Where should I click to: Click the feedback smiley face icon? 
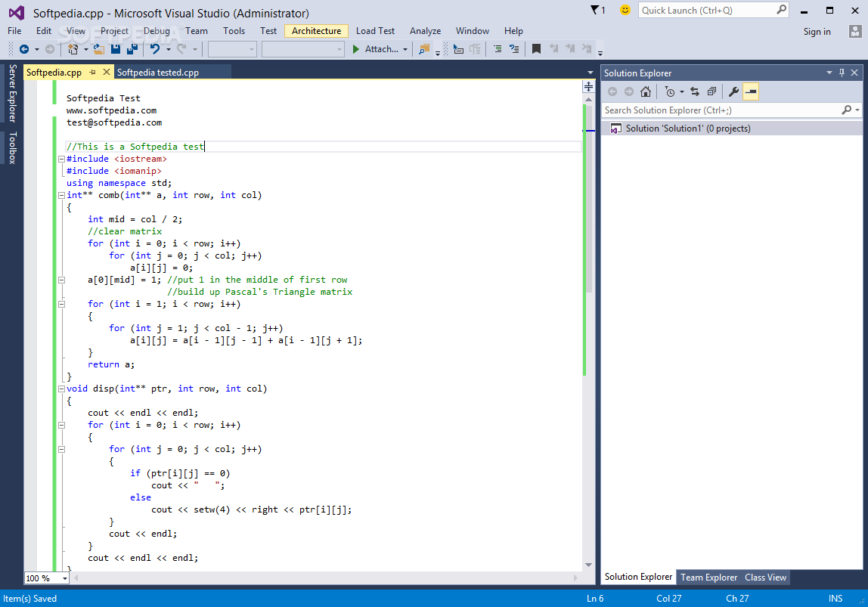point(625,10)
